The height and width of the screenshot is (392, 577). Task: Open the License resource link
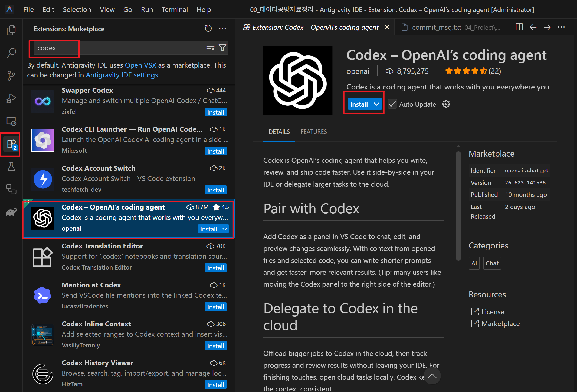(493, 312)
